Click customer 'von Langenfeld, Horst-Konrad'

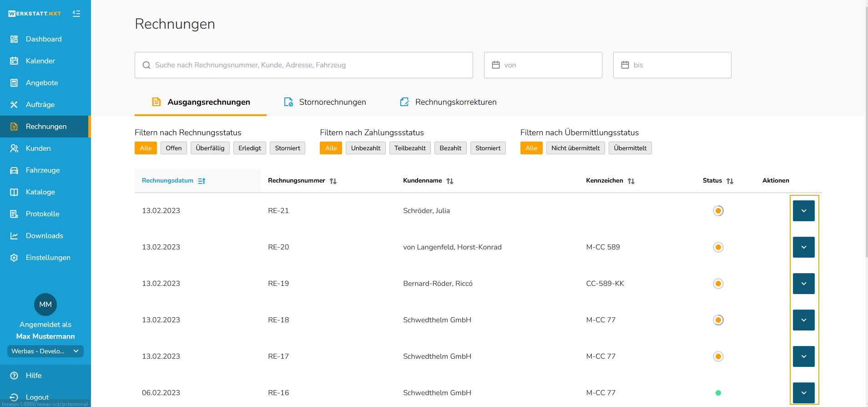[452, 247]
